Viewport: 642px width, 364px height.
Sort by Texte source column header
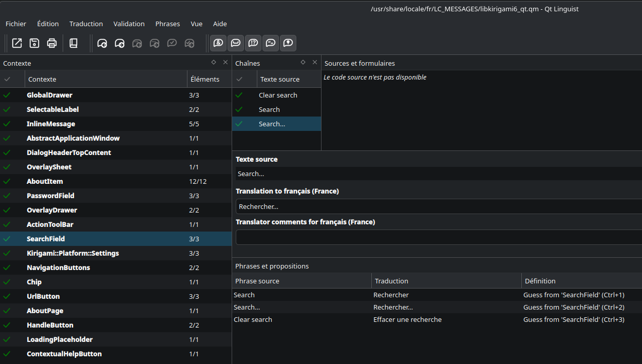280,79
